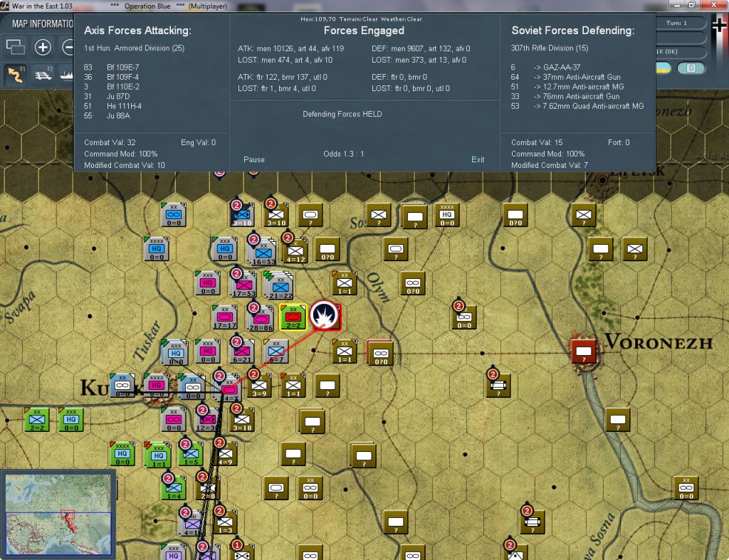Select the Soviet 3=18 infantry unit
729x560 pixels.
(x=242, y=420)
